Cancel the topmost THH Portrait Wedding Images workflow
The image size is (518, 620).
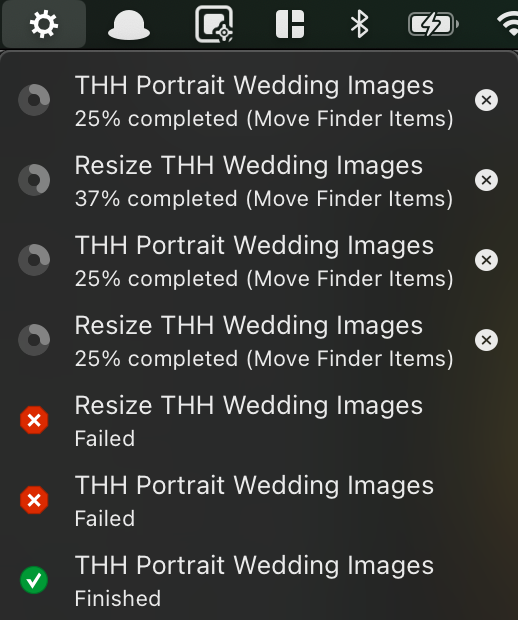tap(486, 100)
